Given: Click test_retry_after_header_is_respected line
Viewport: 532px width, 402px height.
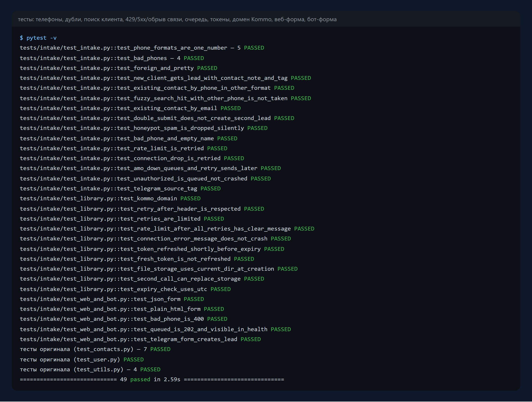Looking at the screenshot, I should [142, 209].
